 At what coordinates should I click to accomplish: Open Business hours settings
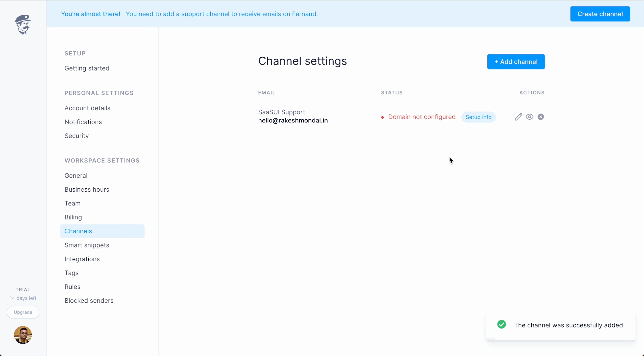pos(87,189)
